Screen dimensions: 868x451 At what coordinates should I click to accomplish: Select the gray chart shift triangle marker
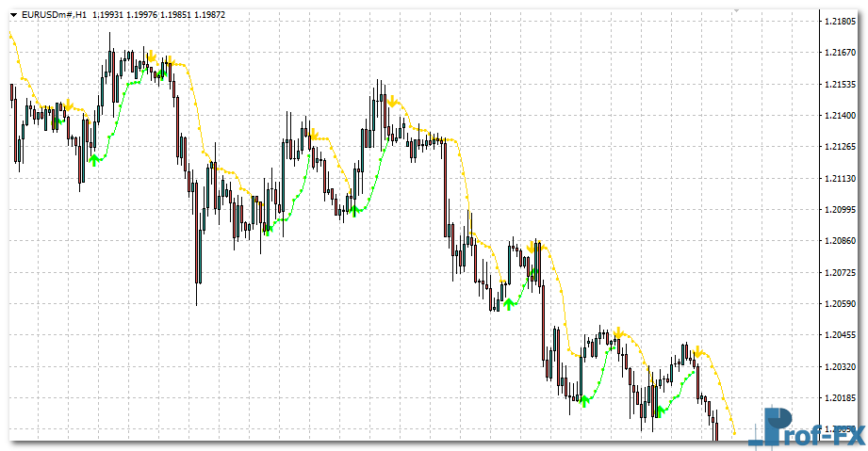[x=736, y=10]
